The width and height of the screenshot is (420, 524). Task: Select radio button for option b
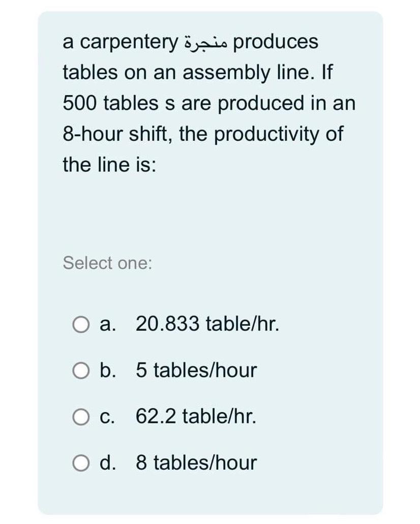[x=80, y=371]
